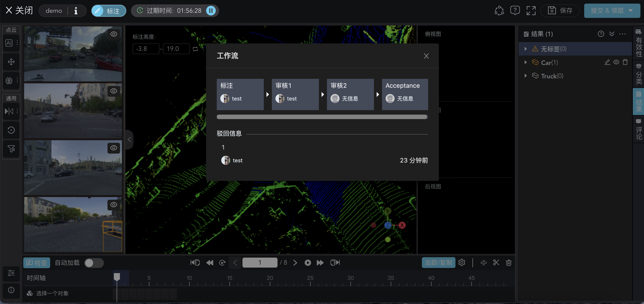Switch to the 分类 classification side tab
Image resolution: width=644 pixels, height=304 pixels.
pyautogui.click(x=638, y=74)
